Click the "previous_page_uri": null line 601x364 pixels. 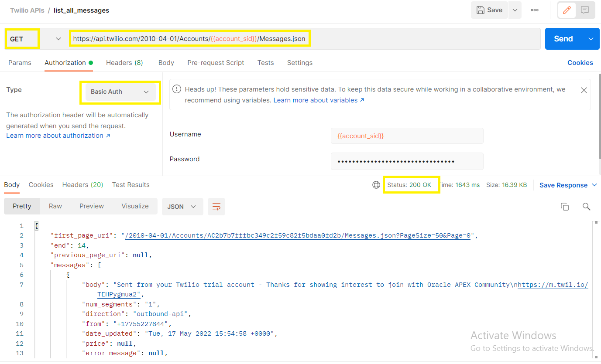coord(101,255)
